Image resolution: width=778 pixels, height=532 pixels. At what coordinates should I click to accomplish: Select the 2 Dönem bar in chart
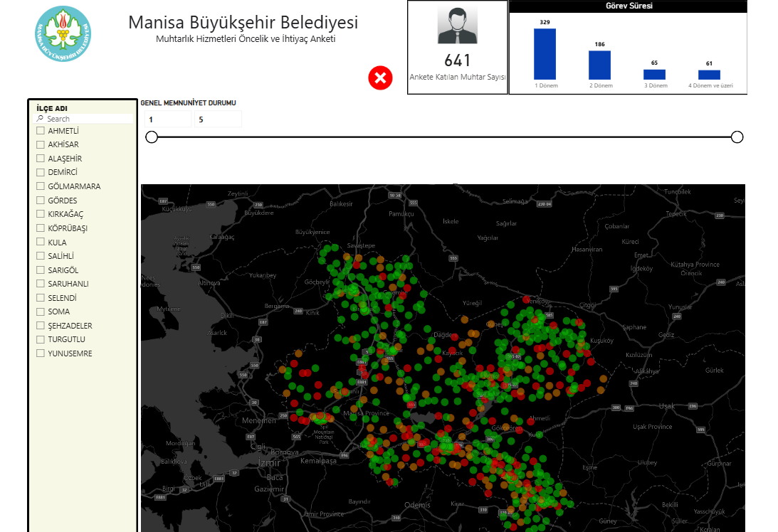pos(599,65)
